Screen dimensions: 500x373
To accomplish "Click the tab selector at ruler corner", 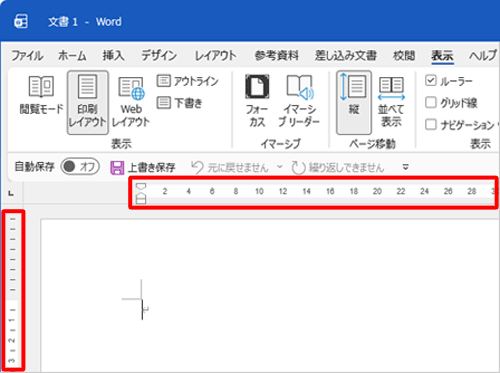I will [11, 193].
